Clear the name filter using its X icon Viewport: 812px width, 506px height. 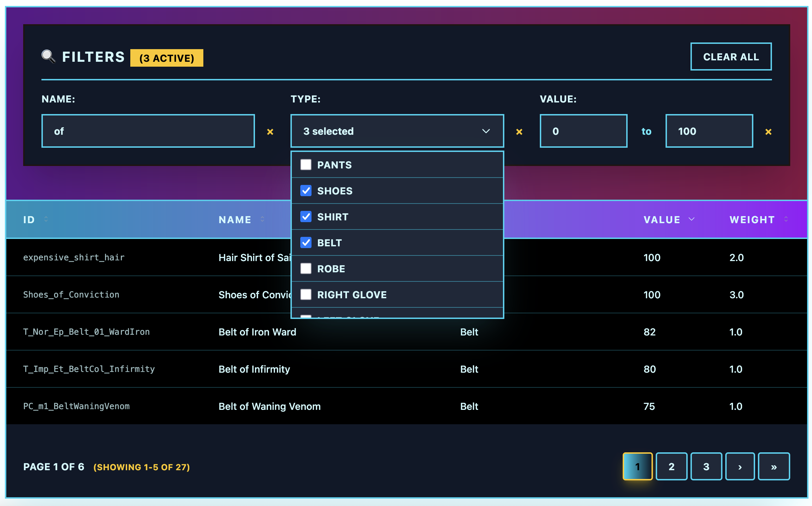point(270,132)
